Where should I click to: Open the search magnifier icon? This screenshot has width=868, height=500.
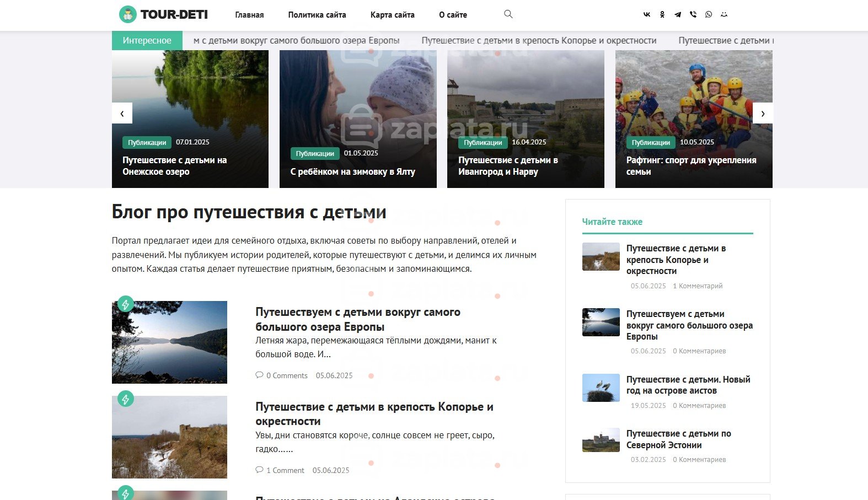[508, 14]
